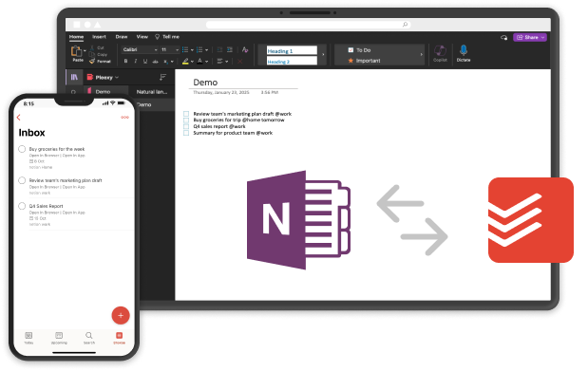Toggle italic formatting in OneNote
The image size is (588, 371).
click(136, 61)
